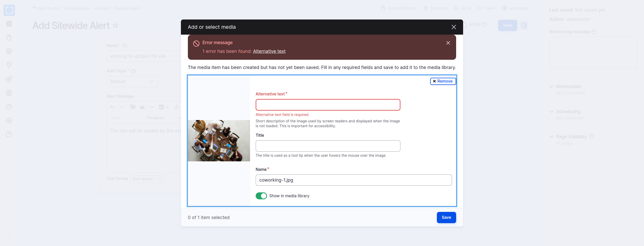
Task: Toggle the sidebar panel icon beside Save
Action: click(x=524, y=25)
